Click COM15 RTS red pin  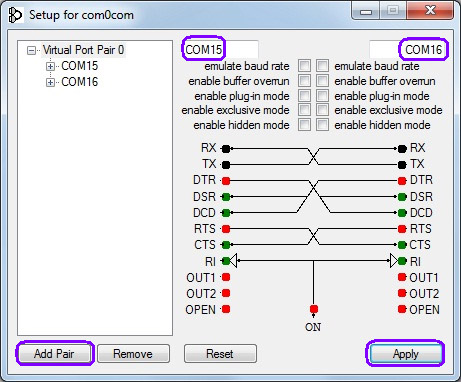tap(226, 229)
